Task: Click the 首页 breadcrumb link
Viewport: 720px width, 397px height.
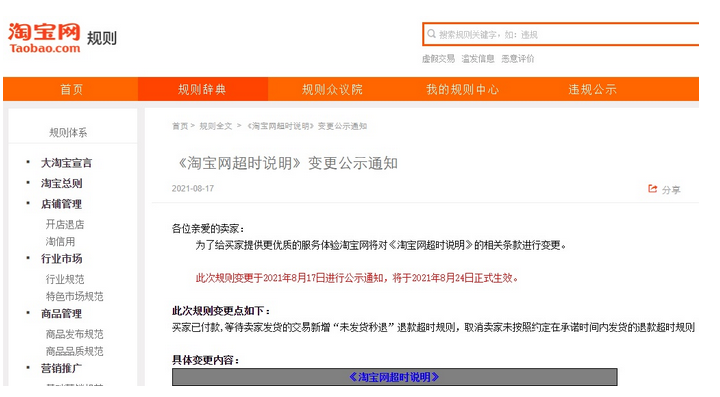Action: [180, 126]
